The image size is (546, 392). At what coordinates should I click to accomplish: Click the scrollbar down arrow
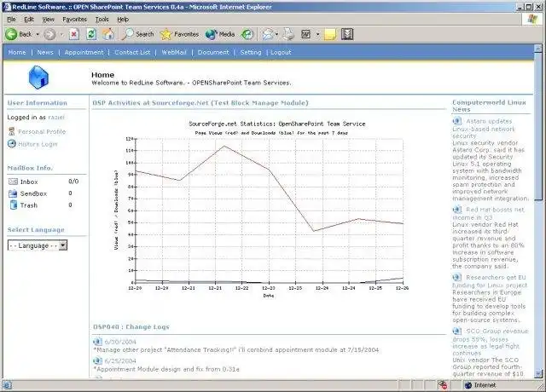point(538,373)
